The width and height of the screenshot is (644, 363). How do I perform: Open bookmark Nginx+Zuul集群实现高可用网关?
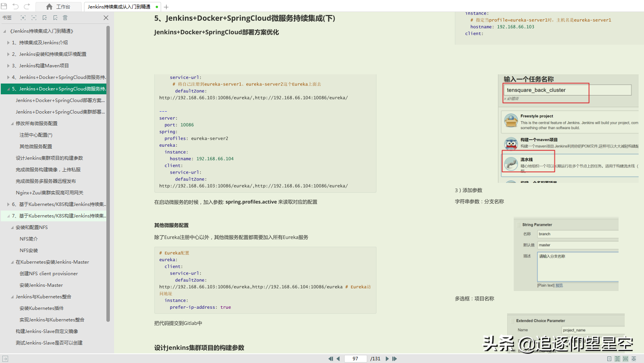pos(49,193)
